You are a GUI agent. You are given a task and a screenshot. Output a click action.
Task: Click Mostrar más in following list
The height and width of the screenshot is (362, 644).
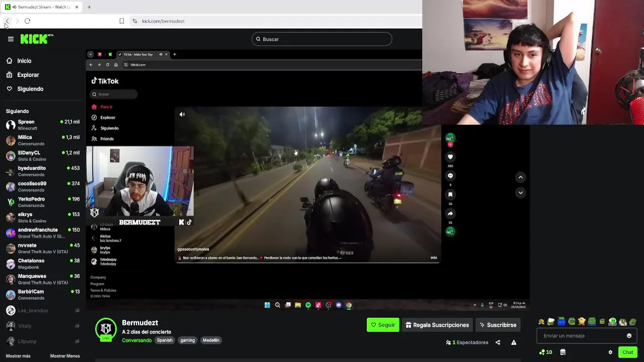tap(18, 356)
